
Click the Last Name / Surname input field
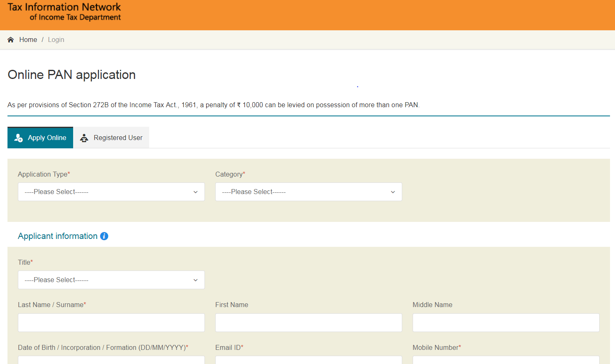pyautogui.click(x=111, y=322)
